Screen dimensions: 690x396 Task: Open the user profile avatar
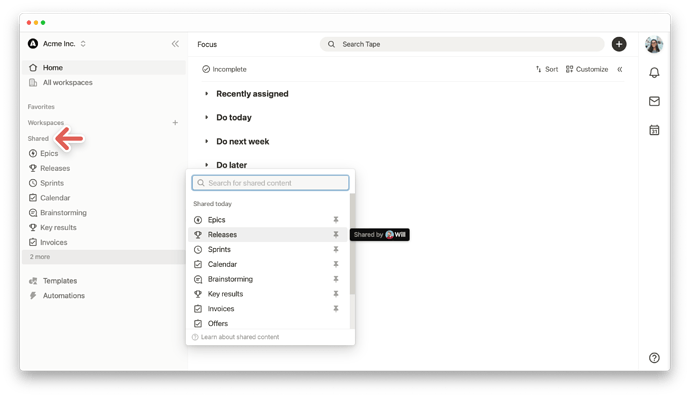point(654,44)
